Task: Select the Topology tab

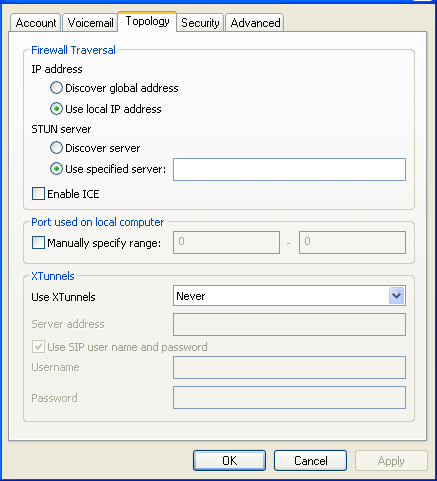Action: click(x=147, y=21)
